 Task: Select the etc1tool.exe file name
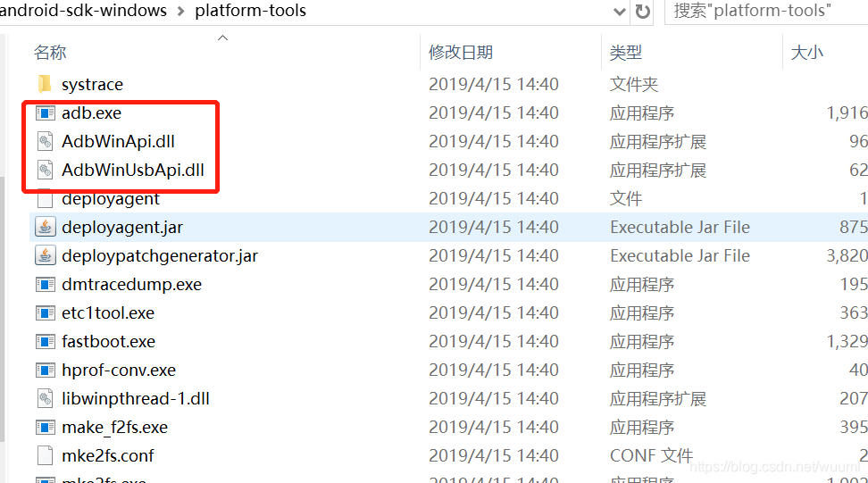108,313
